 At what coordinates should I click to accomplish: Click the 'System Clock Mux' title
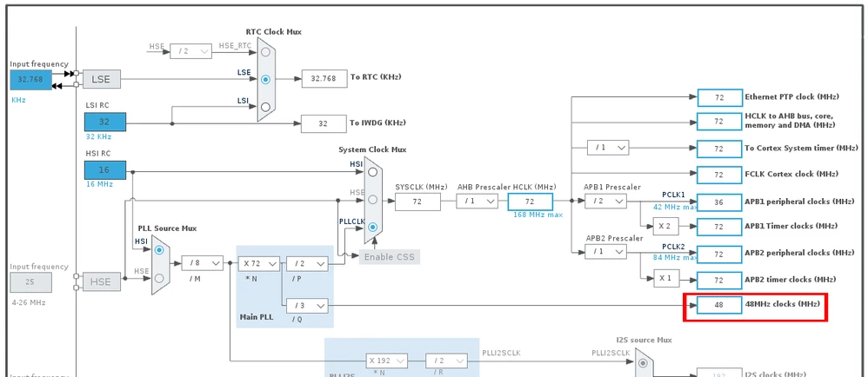372,149
